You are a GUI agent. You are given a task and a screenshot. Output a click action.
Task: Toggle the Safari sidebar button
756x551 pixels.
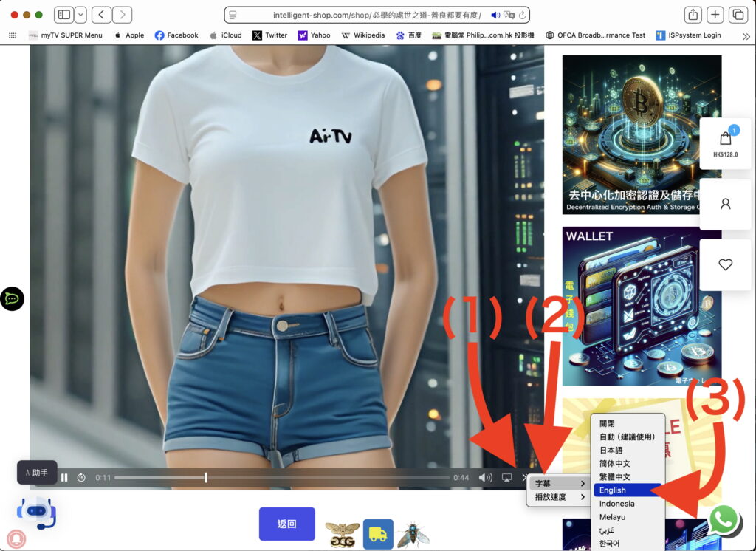click(63, 15)
